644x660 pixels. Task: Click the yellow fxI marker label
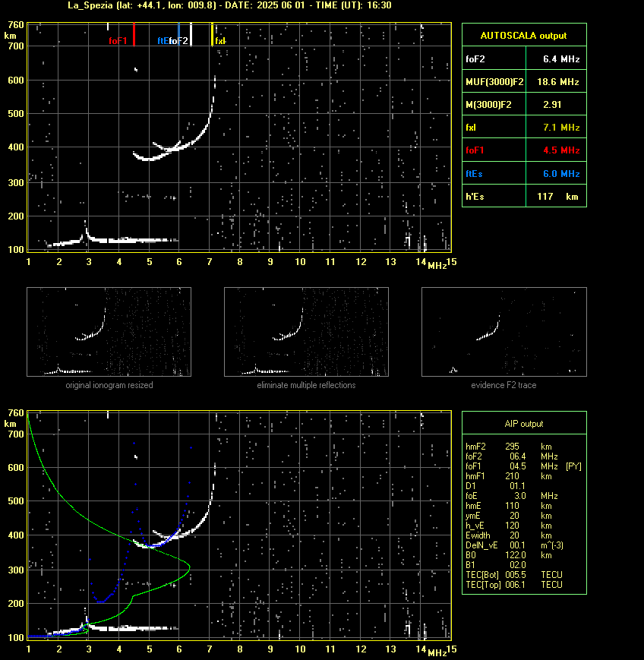[x=220, y=41]
